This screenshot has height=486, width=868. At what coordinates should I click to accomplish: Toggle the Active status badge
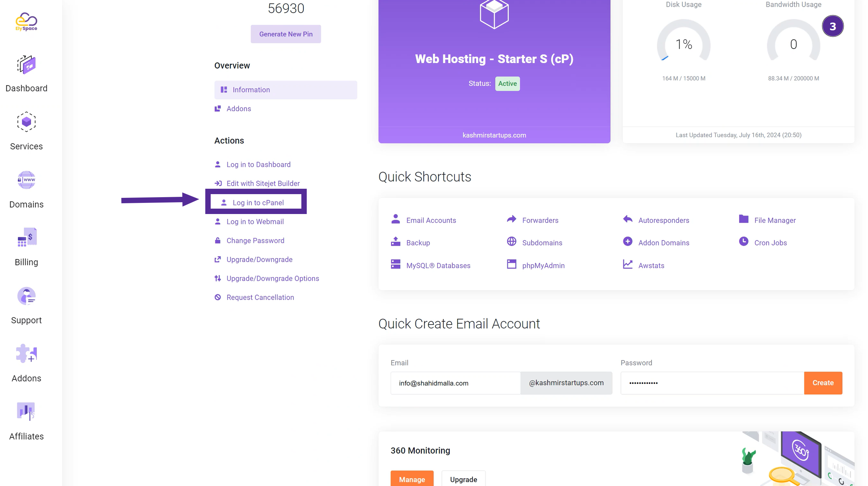pyautogui.click(x=507, y=84)
